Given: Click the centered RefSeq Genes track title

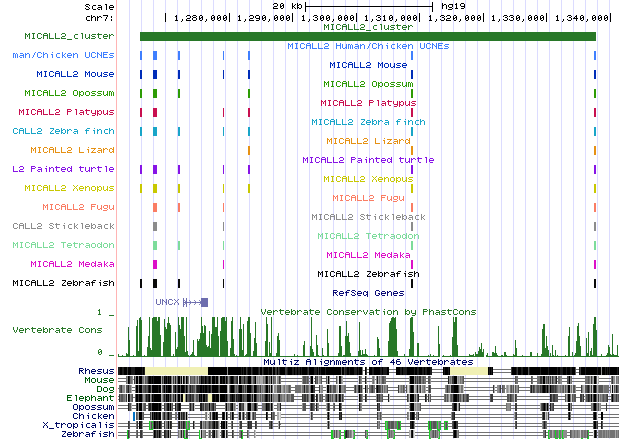Looking at the screenshot, I should (368, 293).
